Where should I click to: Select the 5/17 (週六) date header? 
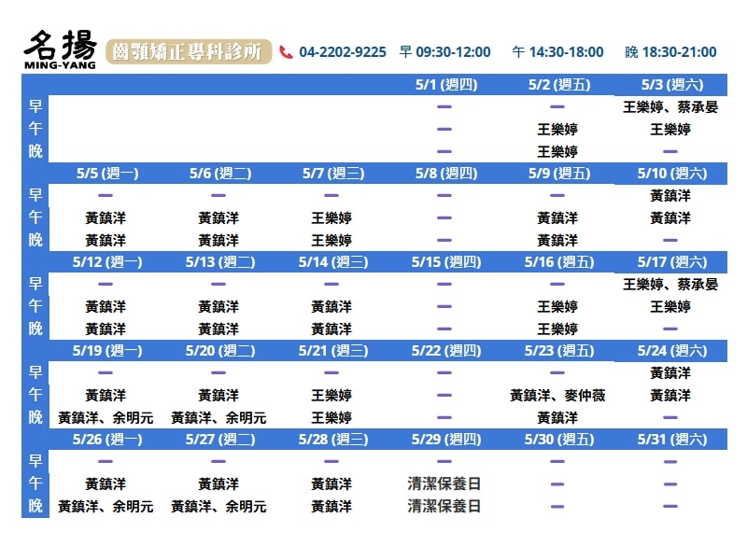671,262
